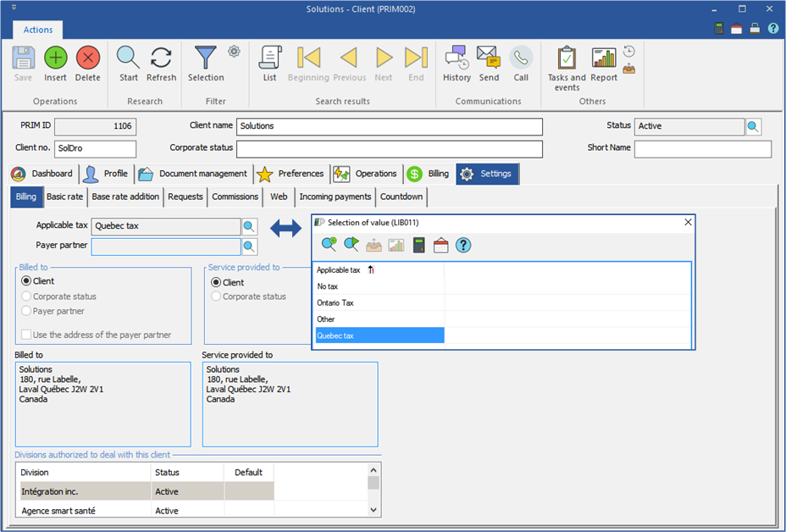Viewport: 786px width, 532px height.
Task: Click into the Client name field
Action: coord(390,126)
